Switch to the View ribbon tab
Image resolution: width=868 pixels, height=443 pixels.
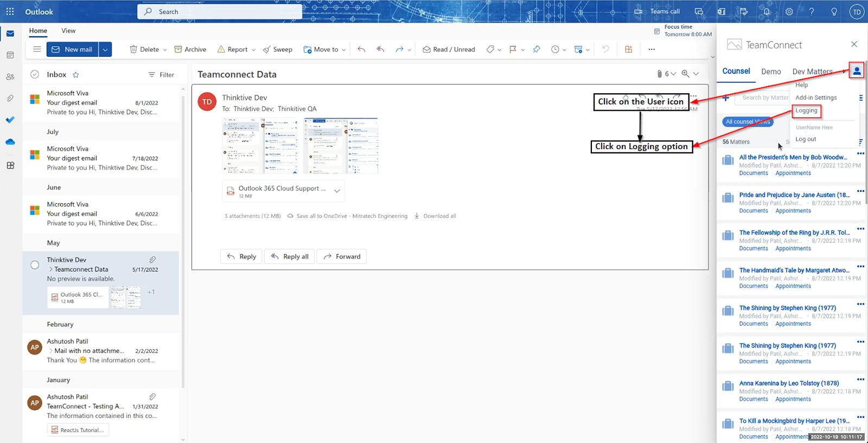pyautogui.click(x=68, y=31)
